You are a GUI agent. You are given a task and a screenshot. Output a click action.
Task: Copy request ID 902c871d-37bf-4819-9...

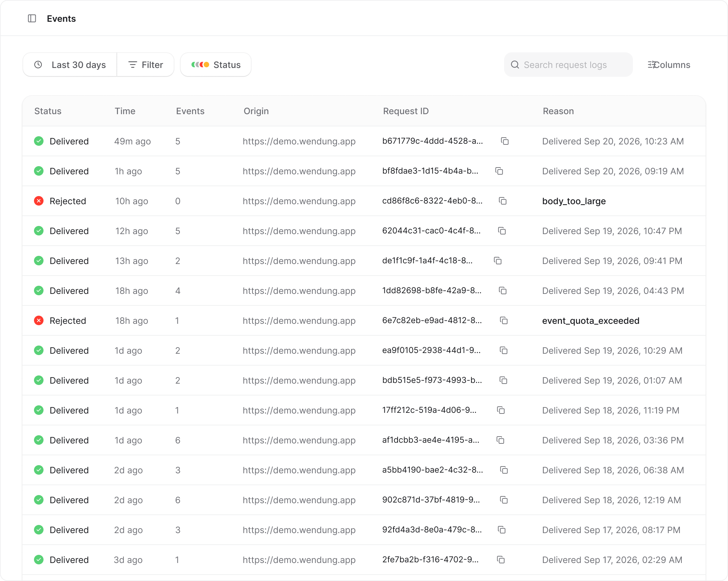tap(504, 500)
